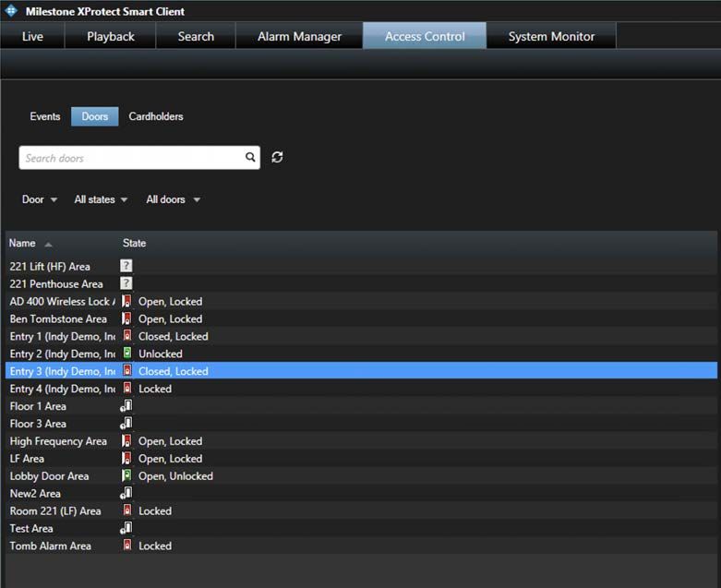Click the State column header
721x588 pixels.
pos(134,243)
